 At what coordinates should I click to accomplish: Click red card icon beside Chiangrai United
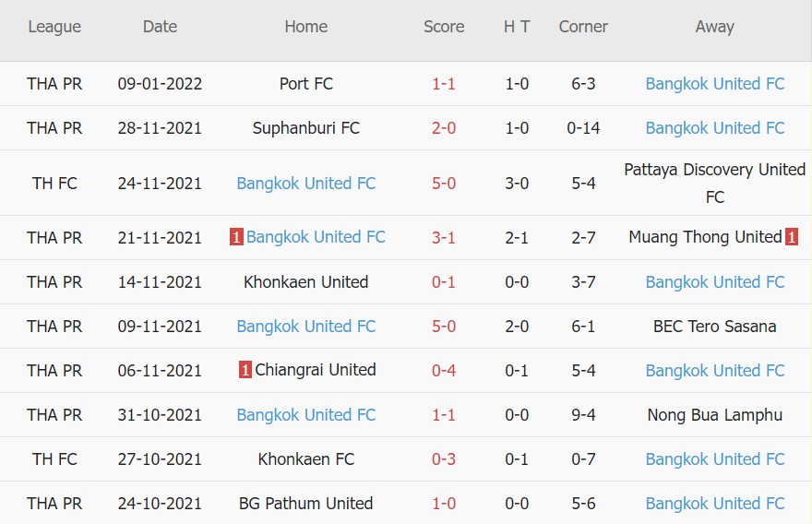click(x=245, y=370)
